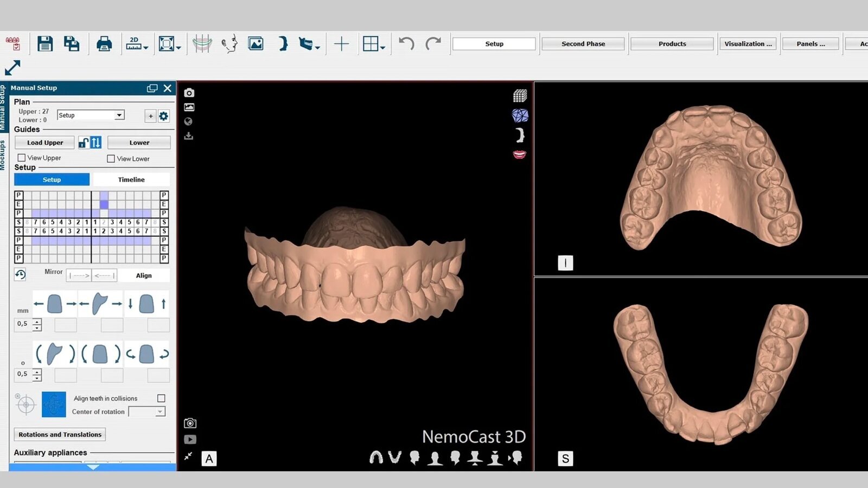Enable the View Lower checkbox
This screenshot has width=868, height=488.
click(x=111, y=158)
